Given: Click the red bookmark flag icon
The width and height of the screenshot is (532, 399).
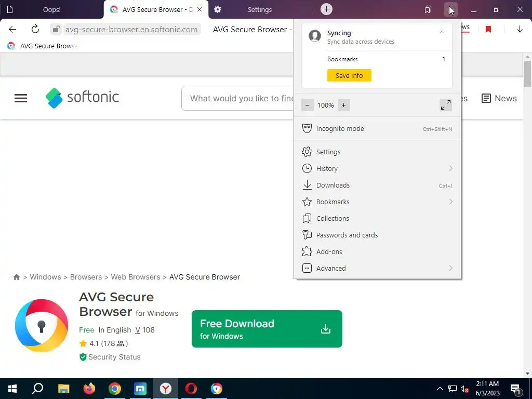Looking at the screenshot, I should [x=488, y=30].
